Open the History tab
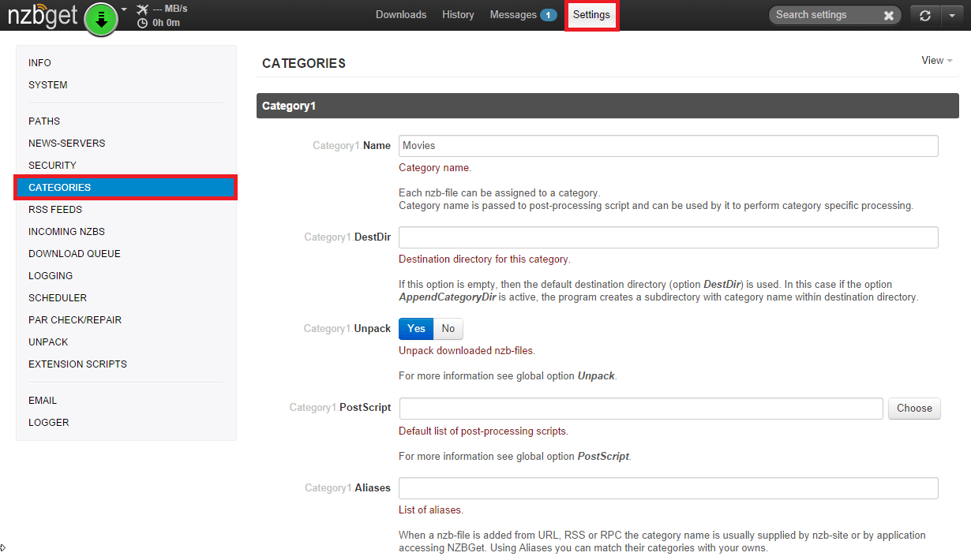The height and width of the screenshot is (560, 971). (458, 15)
